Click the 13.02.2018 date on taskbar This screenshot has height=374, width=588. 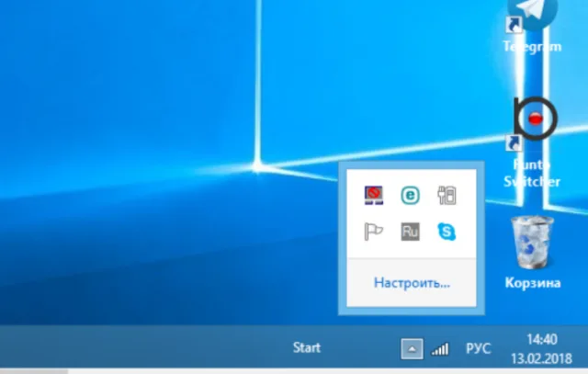[541, 358]
